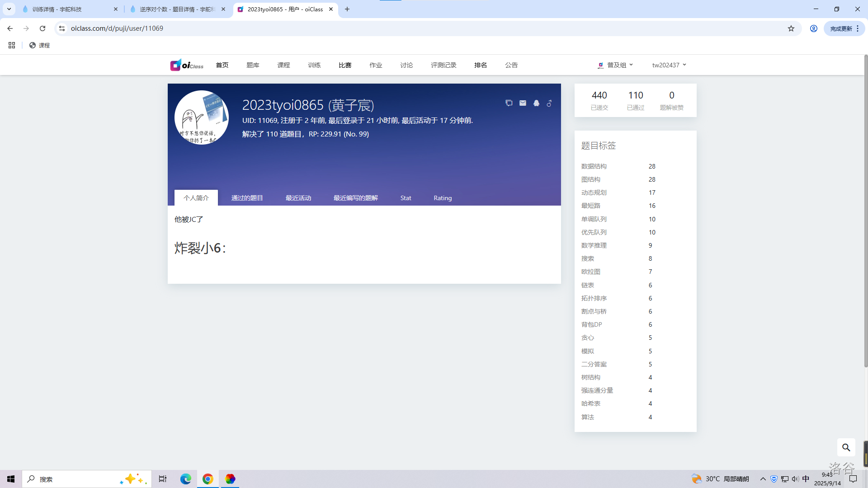Open the tw202437 user menu

(x=669, y=65)
